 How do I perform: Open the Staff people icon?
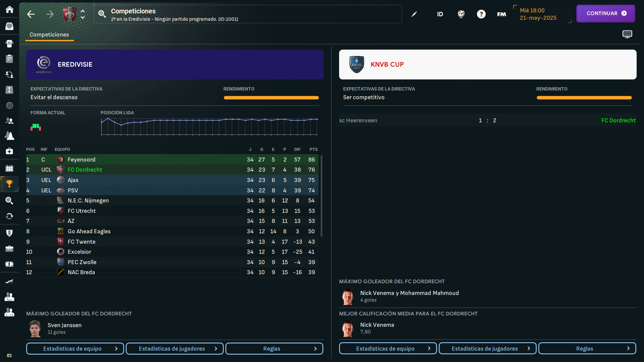click(x=9, y=121)
